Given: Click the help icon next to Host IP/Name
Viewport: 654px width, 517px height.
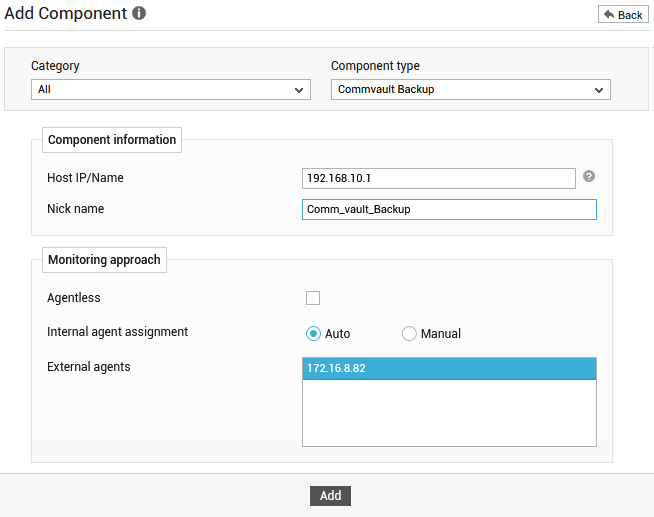Looking at the screenshot, I should click(589, 176).
